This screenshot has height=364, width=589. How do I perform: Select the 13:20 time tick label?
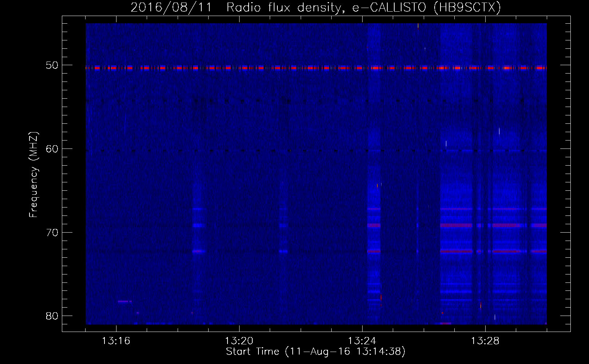(239, 341)
